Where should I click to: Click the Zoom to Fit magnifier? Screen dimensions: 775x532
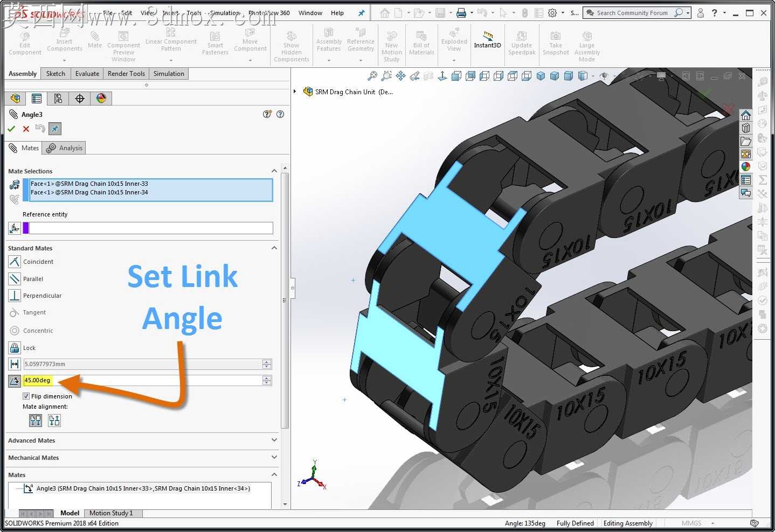[x=372, y=76]
